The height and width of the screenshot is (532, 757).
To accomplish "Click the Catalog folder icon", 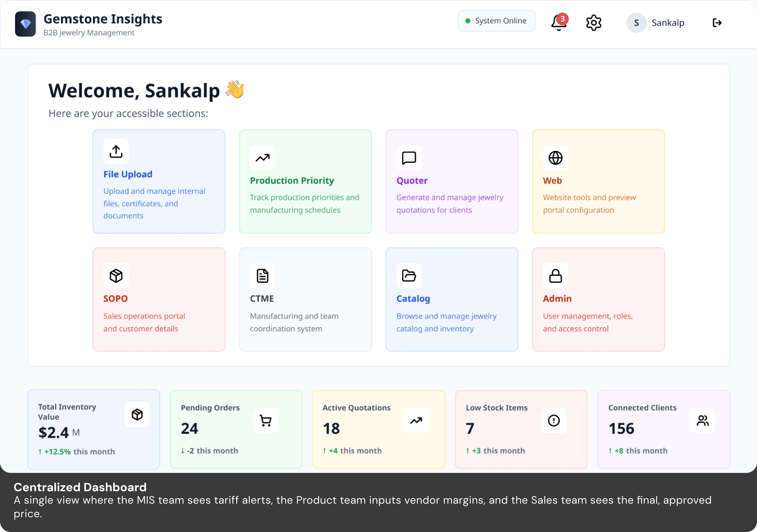I will pyautogui.click(x=409, y=276).
